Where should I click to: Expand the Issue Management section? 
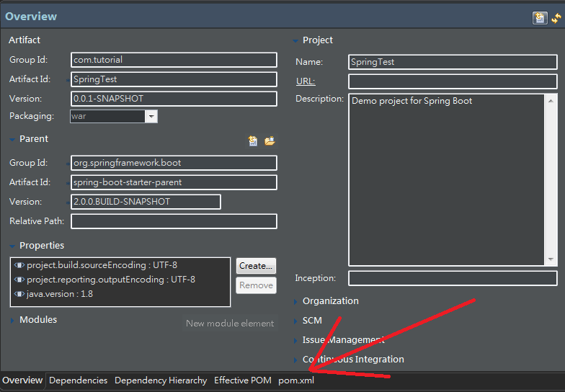pyautogui.click(x=295, y=340)
